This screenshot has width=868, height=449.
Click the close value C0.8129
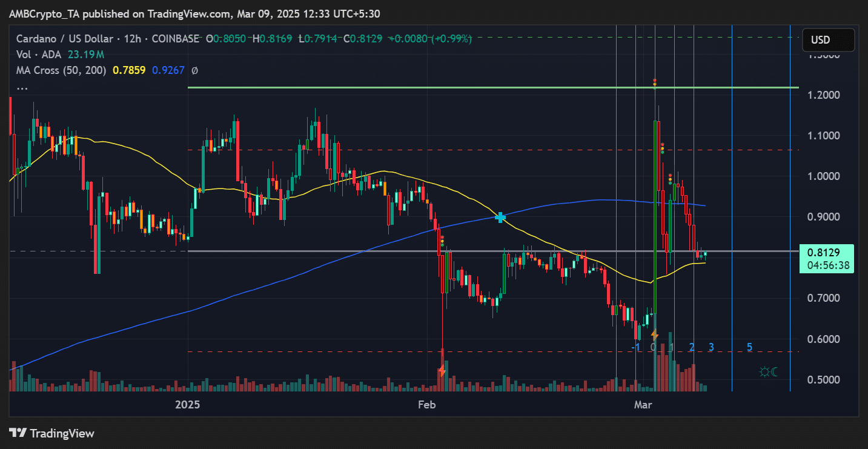[363, 39]
